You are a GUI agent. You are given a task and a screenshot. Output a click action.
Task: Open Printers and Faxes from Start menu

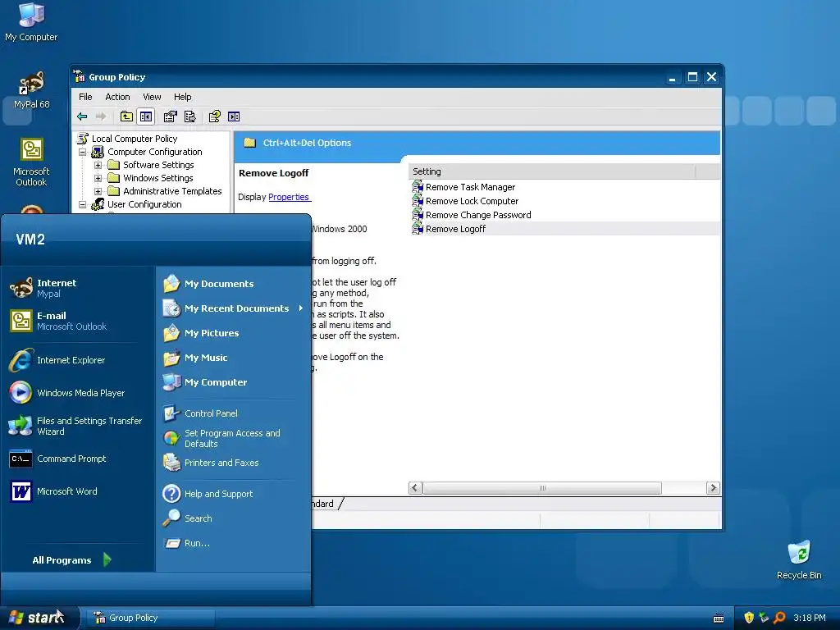tap(211, 463)
